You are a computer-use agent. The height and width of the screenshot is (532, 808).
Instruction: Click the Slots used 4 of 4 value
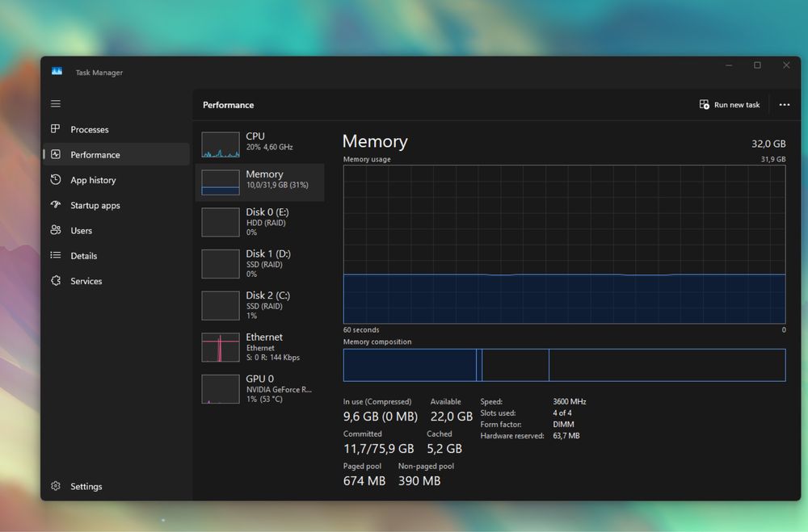[562, 413]
